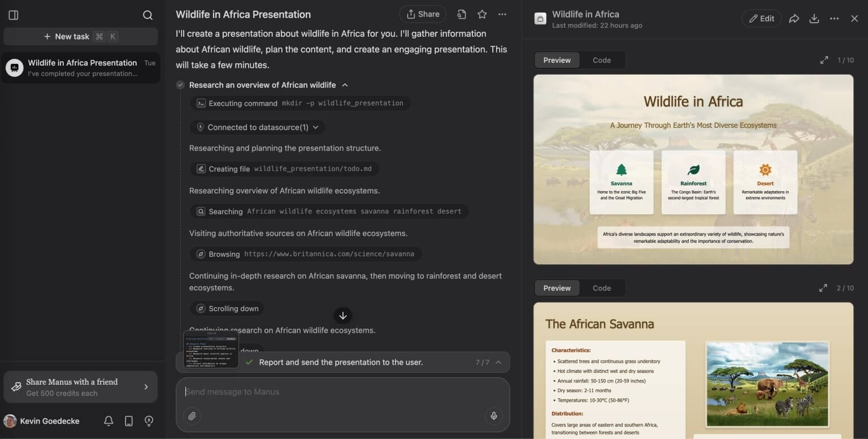Click the Edit button on Wildlife in Africa
Viewport: 868px width, 439px height.
(761, 18)
